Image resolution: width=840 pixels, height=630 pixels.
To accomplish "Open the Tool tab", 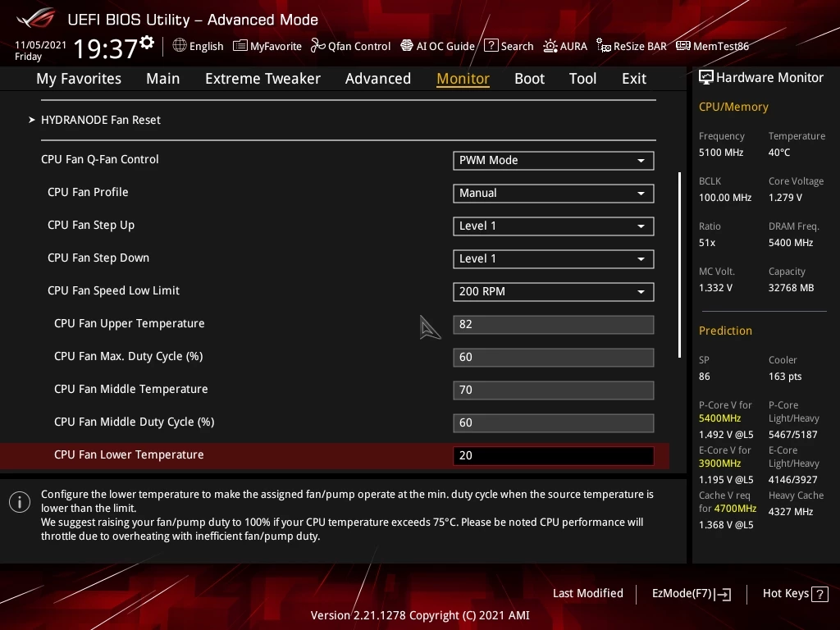I will click(x=582, y=79).
